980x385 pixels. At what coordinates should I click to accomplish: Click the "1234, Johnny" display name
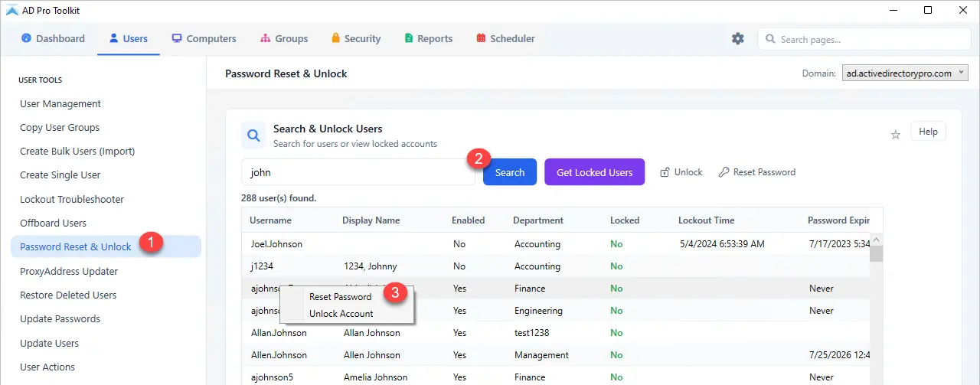(372, 266)
